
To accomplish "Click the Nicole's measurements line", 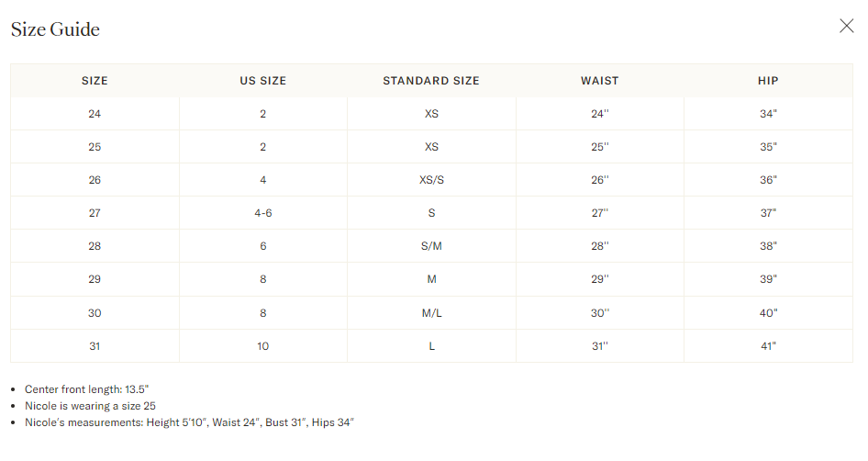I will click(x=189, y=422).
